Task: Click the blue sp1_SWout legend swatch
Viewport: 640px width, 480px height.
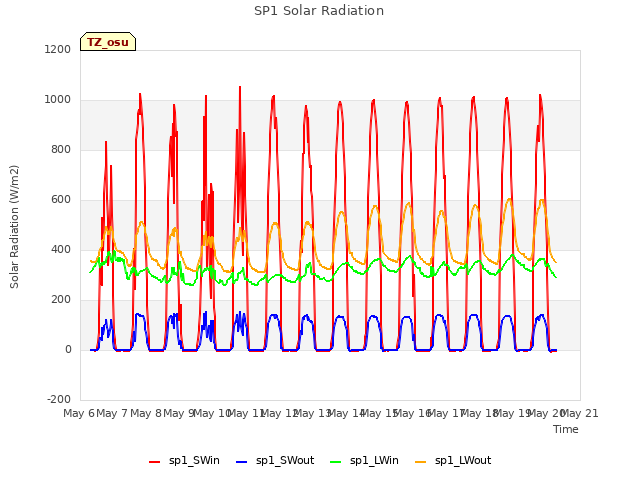Action: (x=242, y=462)
